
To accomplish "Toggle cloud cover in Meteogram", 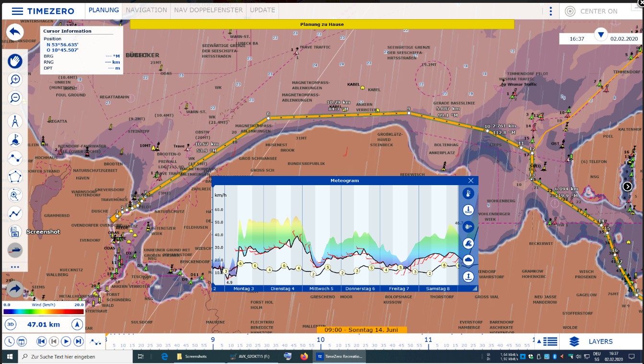I will (x=468, y=260).
